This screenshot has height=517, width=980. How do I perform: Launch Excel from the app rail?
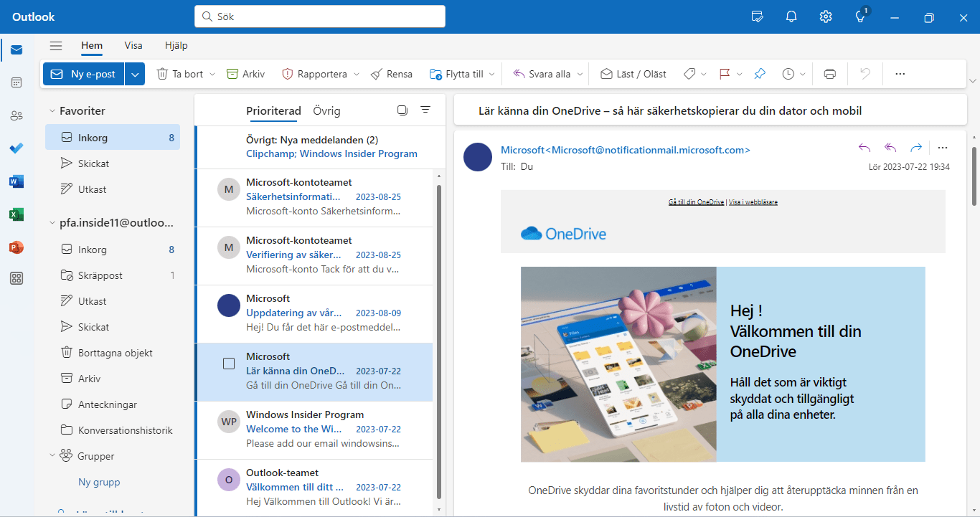[16, 214]
